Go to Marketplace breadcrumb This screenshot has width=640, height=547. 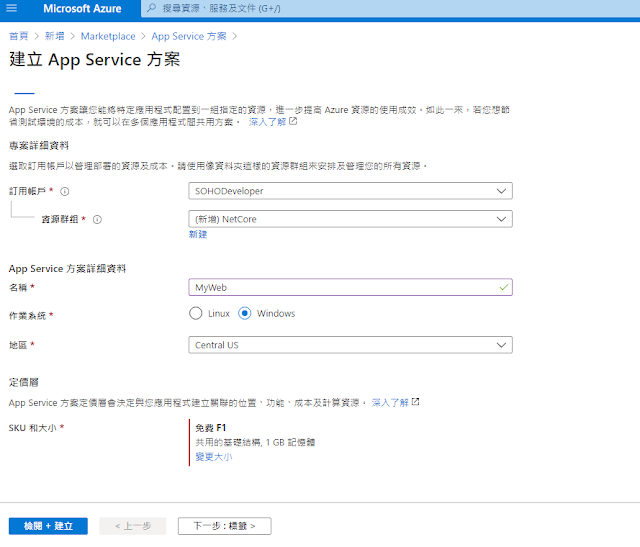tap(108, 36)
